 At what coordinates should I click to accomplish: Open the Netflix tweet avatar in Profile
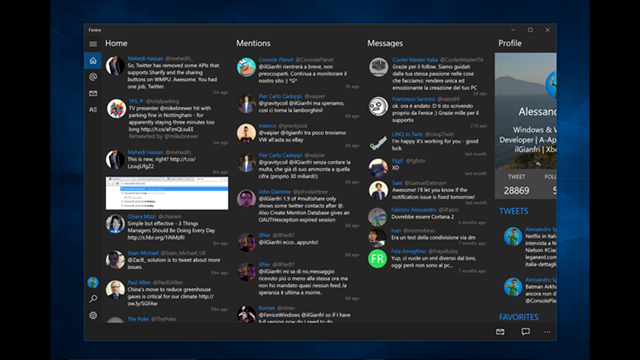coord(513,237)
